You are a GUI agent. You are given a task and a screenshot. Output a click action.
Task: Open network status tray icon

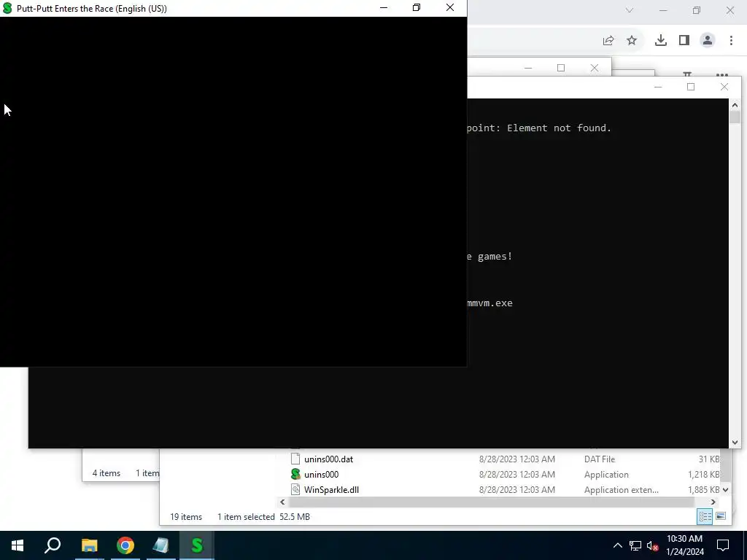[635, 545]
